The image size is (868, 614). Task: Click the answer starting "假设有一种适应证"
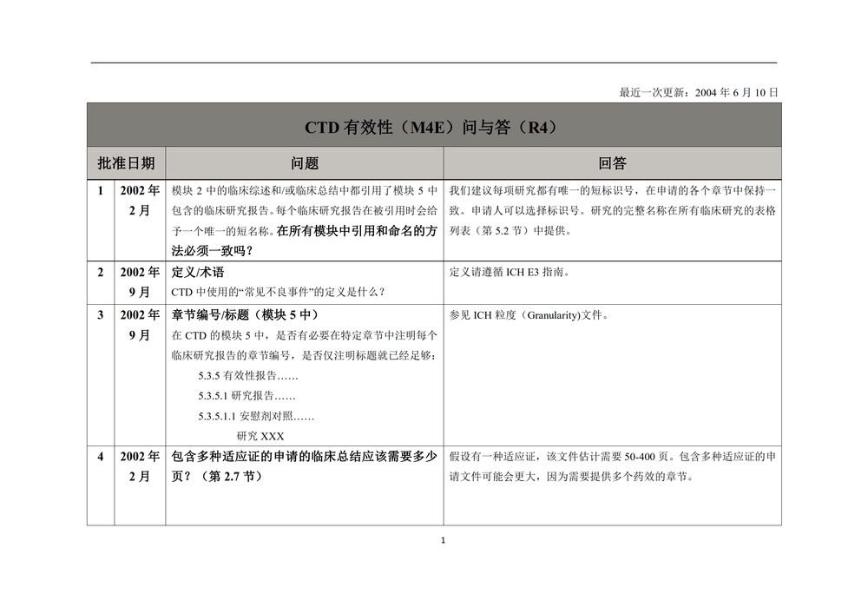[612, 466]
